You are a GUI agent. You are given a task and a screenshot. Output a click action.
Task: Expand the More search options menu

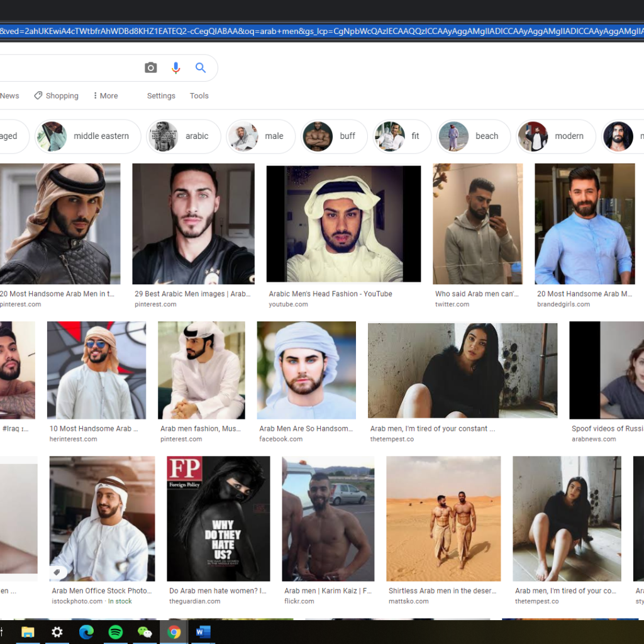105,96
